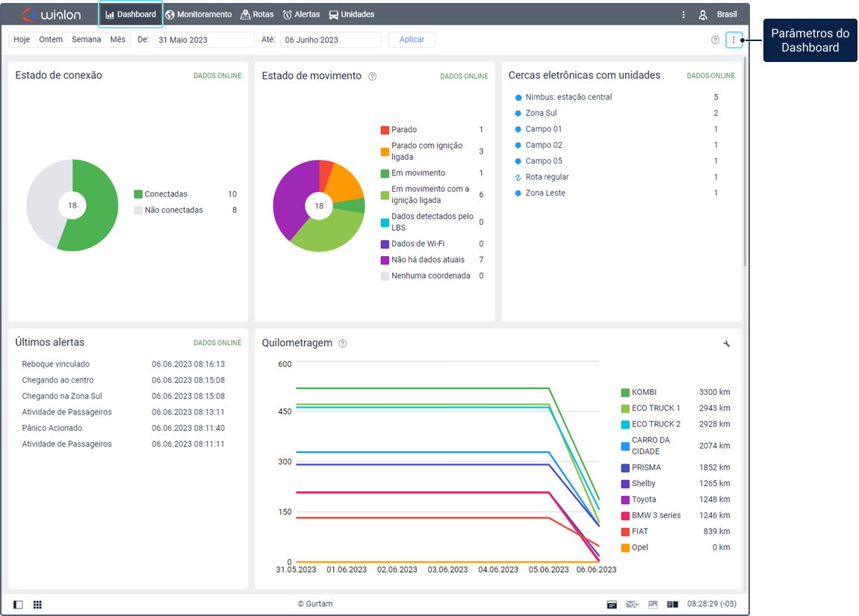Viewport: 859px width, 616px height.
Task: Open the dashboard parameters three-dot menu
Action: click(x=734, y=40)
